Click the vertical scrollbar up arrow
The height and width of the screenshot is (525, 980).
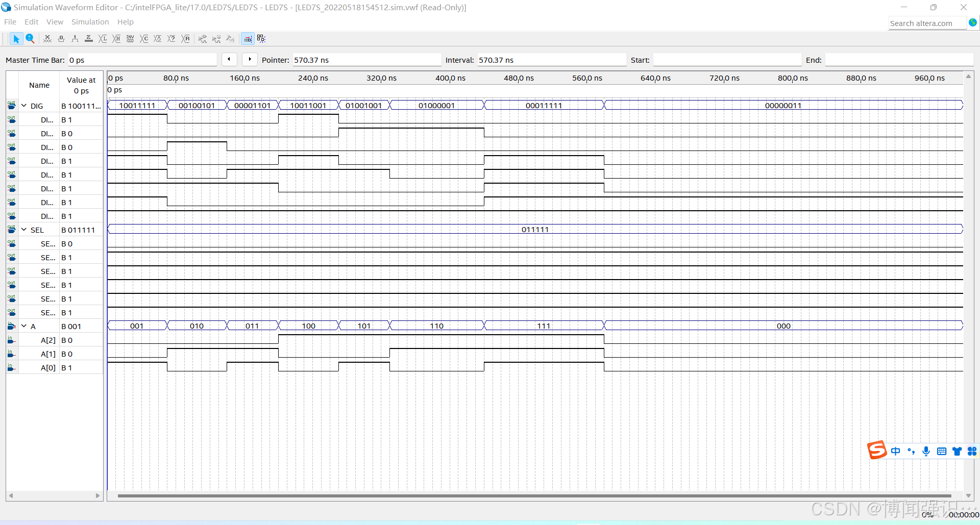point(968,77)
